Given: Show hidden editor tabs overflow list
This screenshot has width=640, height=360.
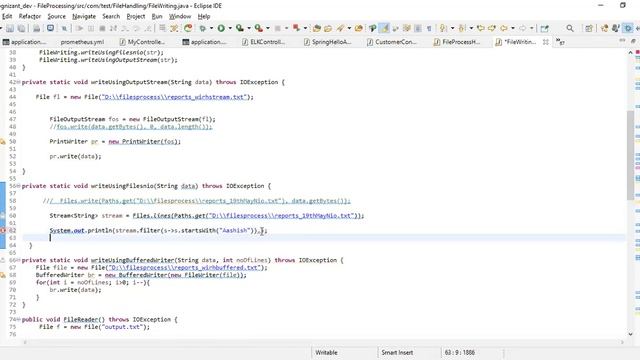Looking at the screenshot, I should [x=561, y=42].
